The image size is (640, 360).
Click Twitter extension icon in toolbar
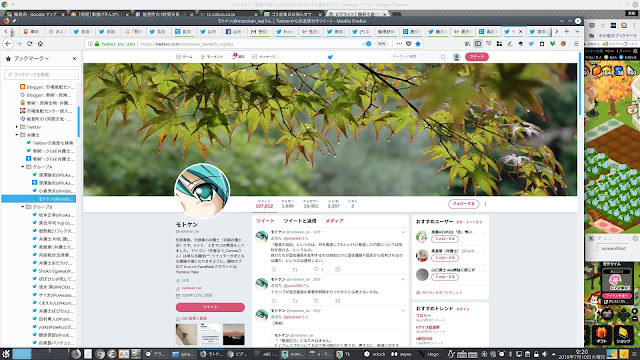[x=531, y=44]
